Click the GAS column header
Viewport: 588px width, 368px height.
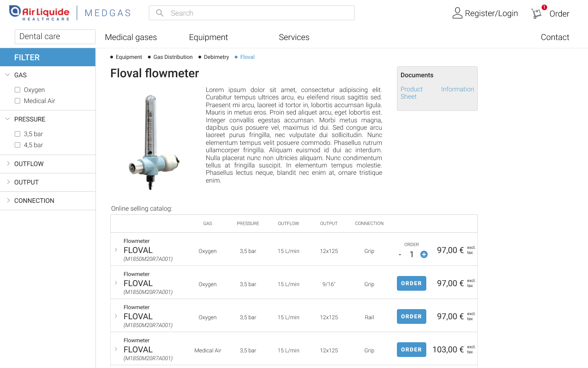pos(208,224)
